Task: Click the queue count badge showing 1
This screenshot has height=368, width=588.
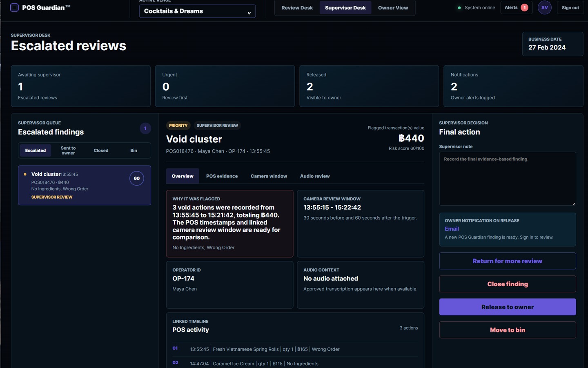Action: click(x=145, y=128)
